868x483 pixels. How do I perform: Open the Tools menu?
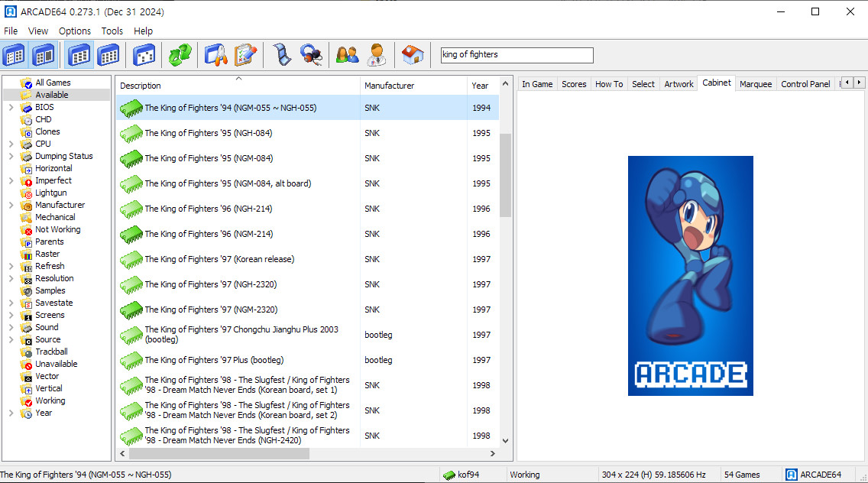point(112,31)
